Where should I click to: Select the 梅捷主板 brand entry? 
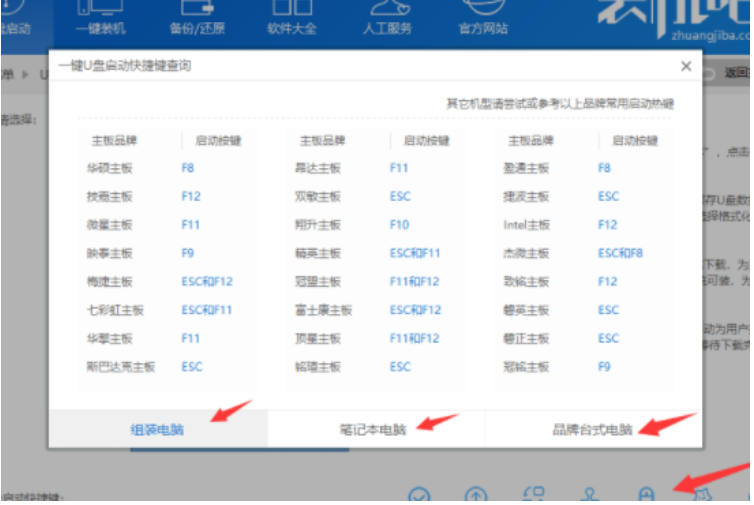(110, 281)
